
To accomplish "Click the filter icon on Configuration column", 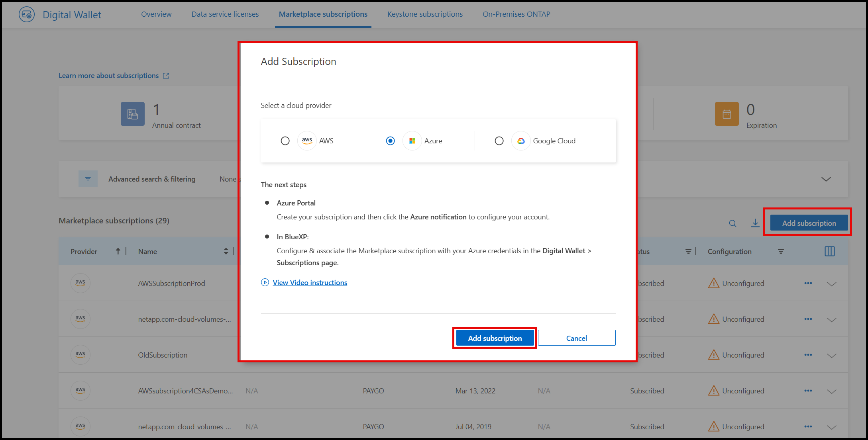I will (x=781, y=251).
